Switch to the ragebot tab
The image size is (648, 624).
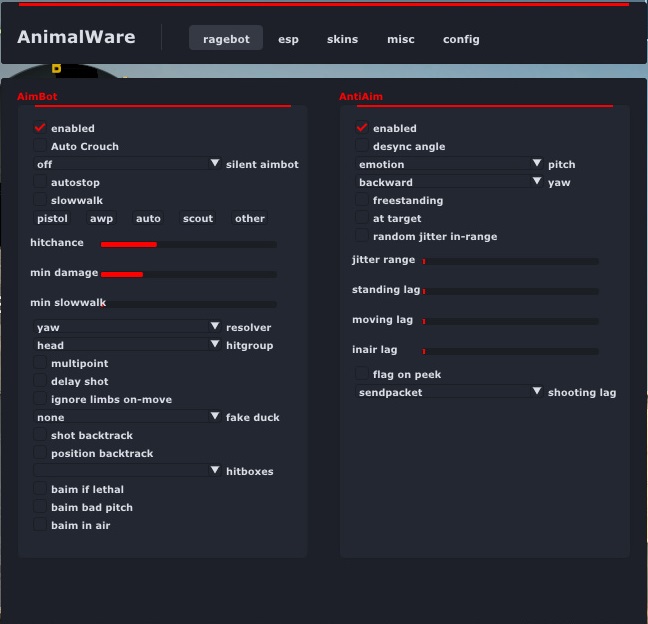pyautogui.click(x=226, y=38)
